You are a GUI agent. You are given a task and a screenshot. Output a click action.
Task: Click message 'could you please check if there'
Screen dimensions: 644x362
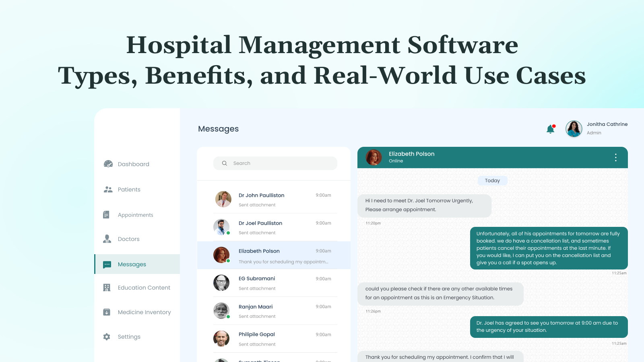pos(441,294)
